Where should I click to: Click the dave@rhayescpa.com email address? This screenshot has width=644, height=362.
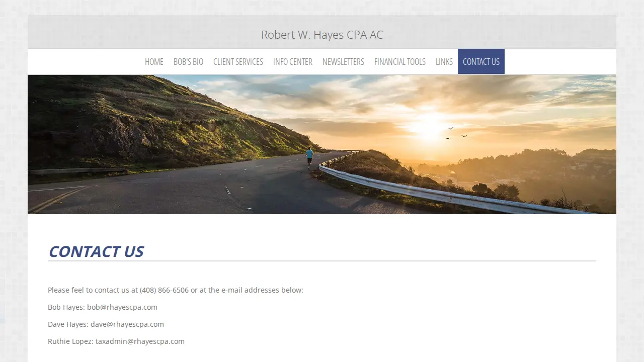[127, 324]
